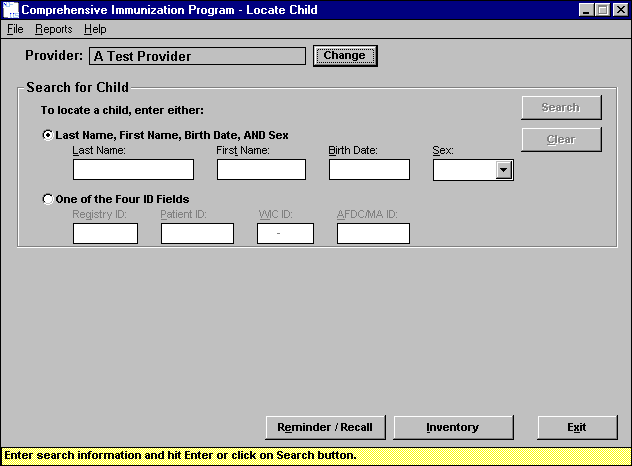Image resolution: width=632 pixels, height=466 pixels.
Task: Click the application icon in the title bar
Action: pyautogui.click(x=11, y=10)
